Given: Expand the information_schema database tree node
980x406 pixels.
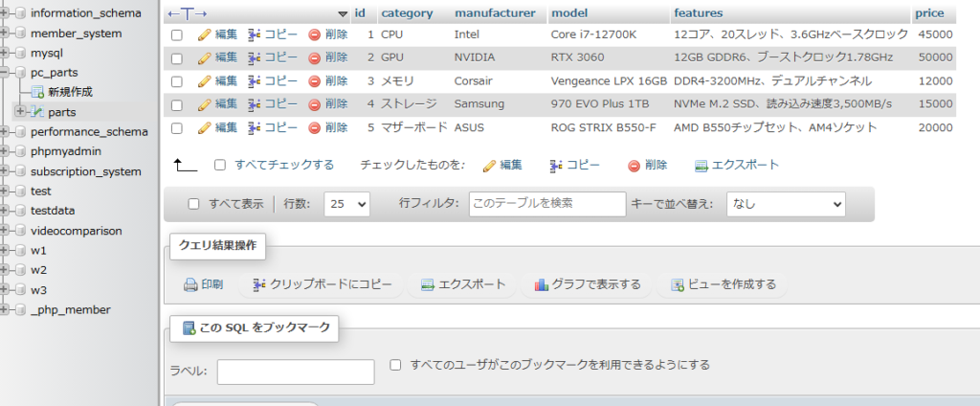Looking at the screenshot, I should pyautogui.click(x=6, y=13).
